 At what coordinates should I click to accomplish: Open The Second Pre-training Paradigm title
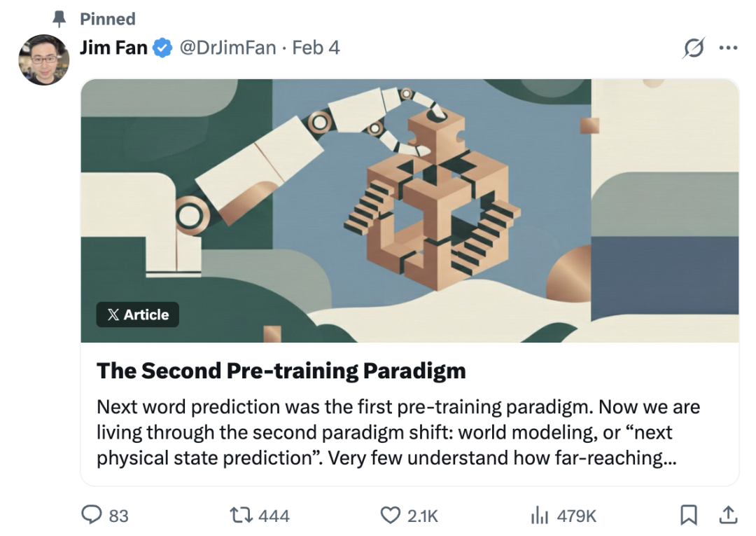tap(281, 371)
